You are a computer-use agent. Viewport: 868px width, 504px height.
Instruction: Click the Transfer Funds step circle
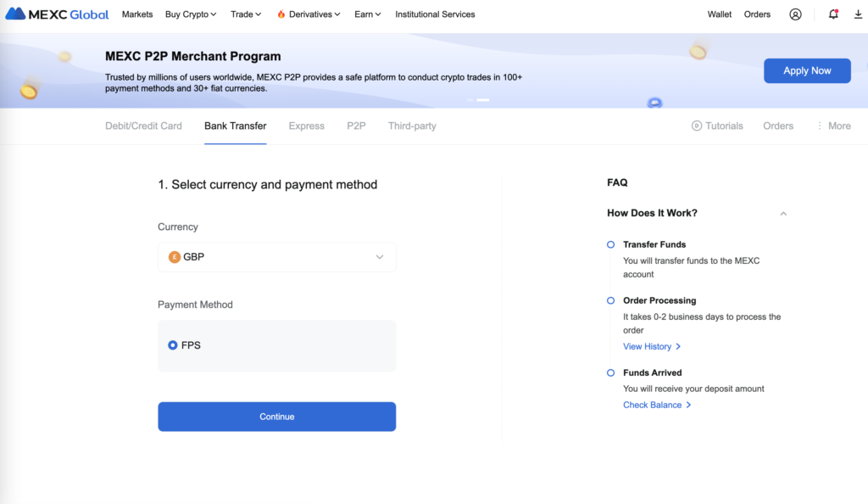click(x=610, y=244)
